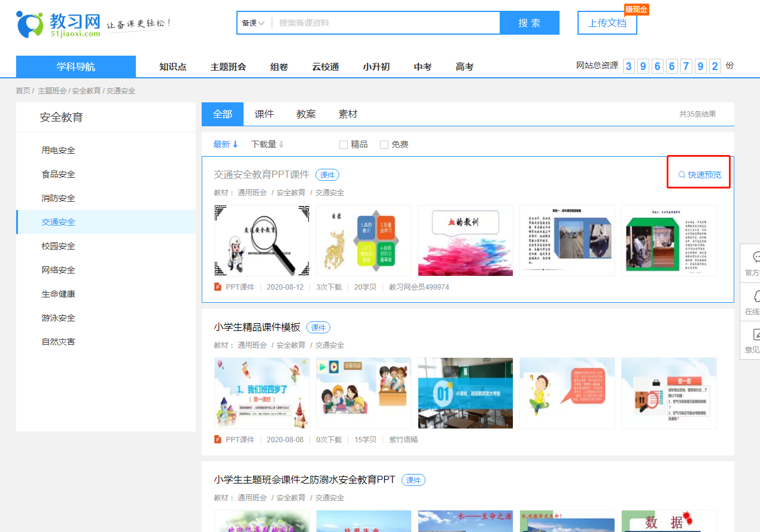The image size is (760, 532).
Task: Open the 备课 search type dropdown
Action: point(253,23)
